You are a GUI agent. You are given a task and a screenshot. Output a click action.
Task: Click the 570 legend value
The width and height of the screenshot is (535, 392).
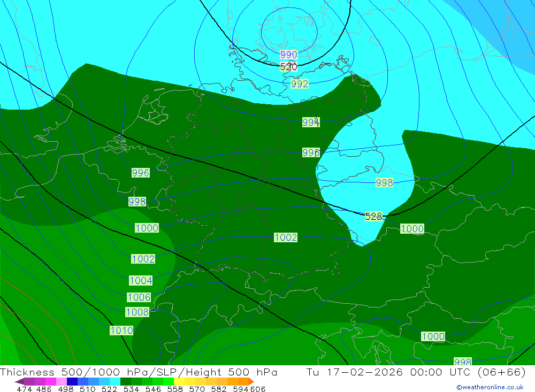[197, 389]
